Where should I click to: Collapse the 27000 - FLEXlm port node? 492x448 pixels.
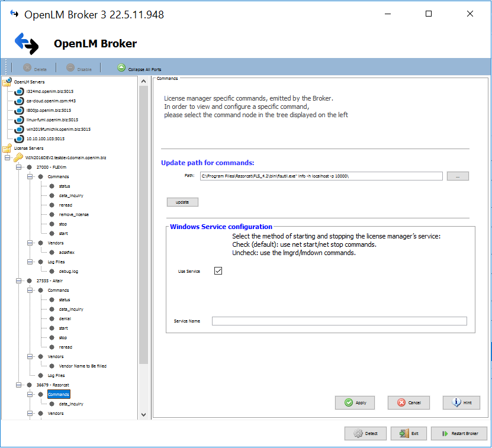(x=18, y=167)
